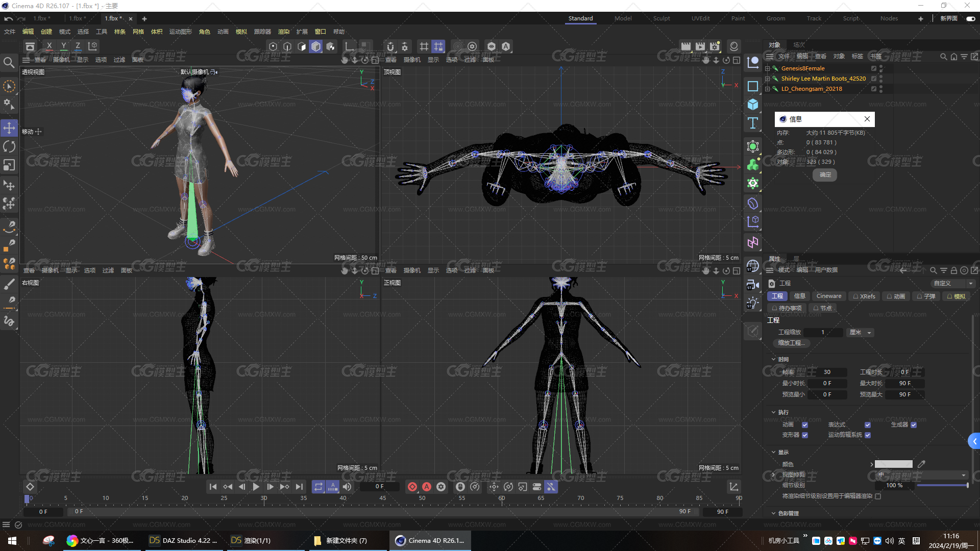This screenshot has width=980, height=551.
Task: Toggle the 新界面 switch
Action: click(971, 19)
